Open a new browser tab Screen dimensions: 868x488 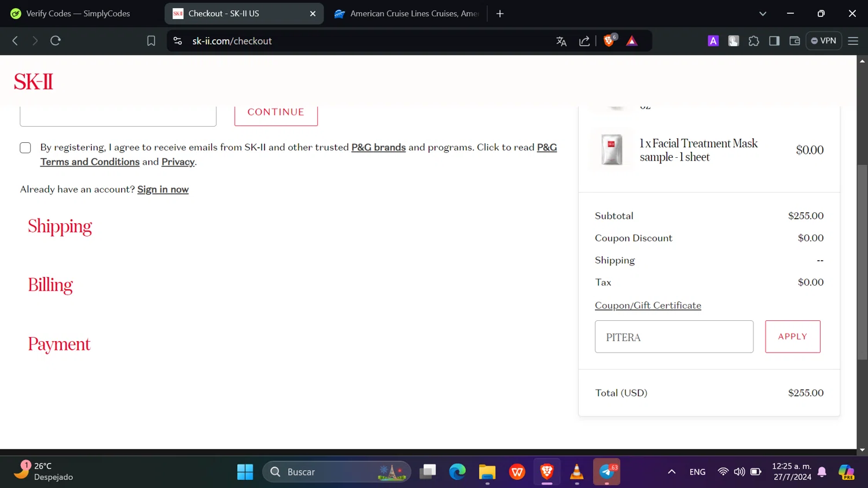pos(500,13)
